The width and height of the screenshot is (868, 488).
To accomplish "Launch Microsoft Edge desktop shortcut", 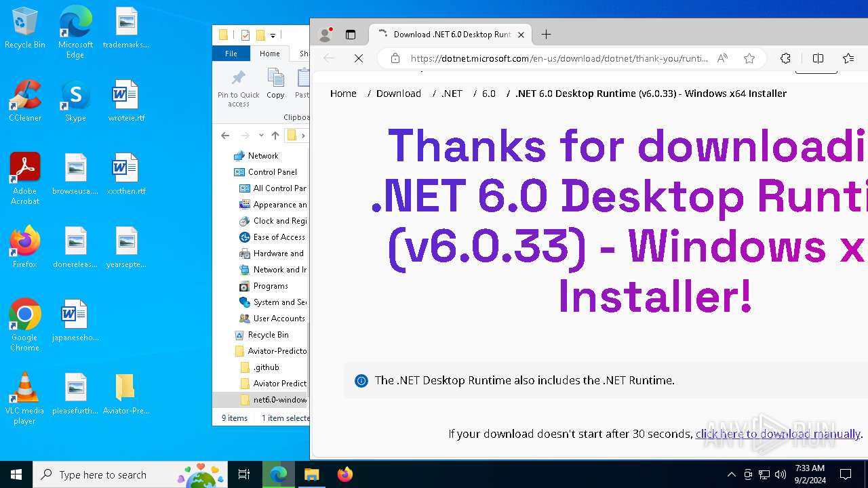I will [x=75, y=33].
